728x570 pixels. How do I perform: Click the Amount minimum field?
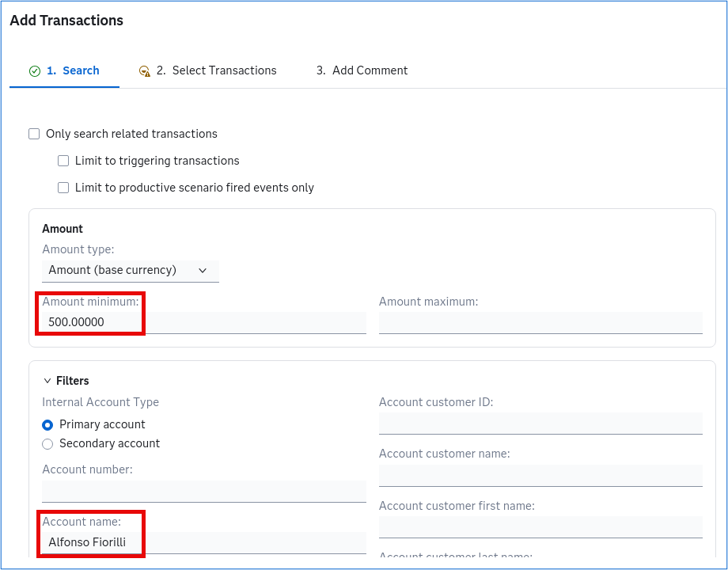[204, 322]
